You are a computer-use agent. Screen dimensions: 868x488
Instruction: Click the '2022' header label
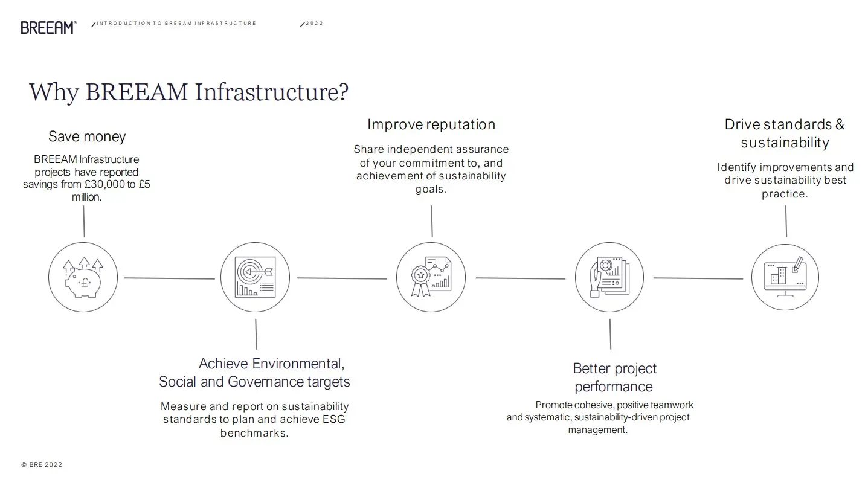314,24
